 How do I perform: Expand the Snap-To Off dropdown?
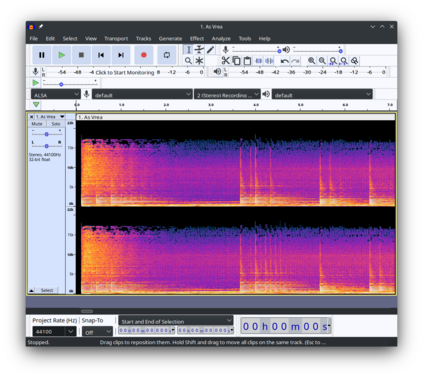pyautogui.click(x=97, y=332)
